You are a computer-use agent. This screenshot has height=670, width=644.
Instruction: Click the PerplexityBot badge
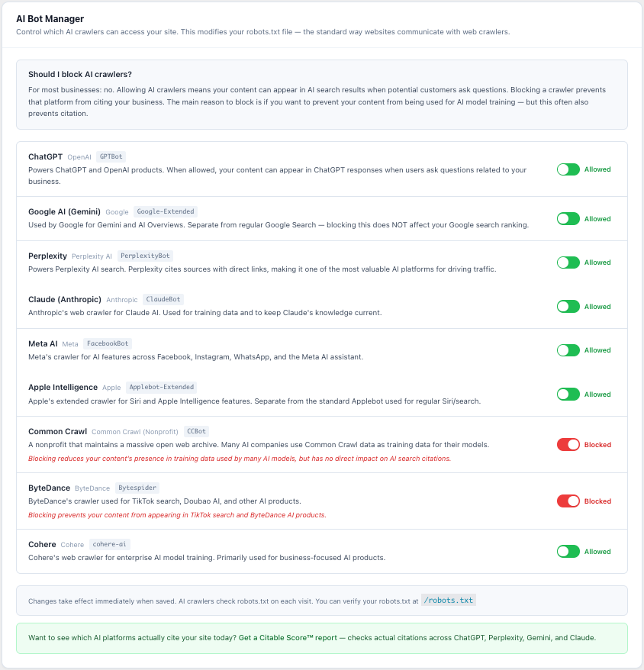[146, 256]
